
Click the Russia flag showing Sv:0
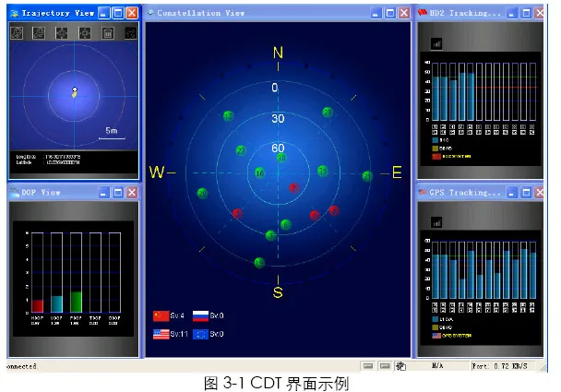click(201, 315)
